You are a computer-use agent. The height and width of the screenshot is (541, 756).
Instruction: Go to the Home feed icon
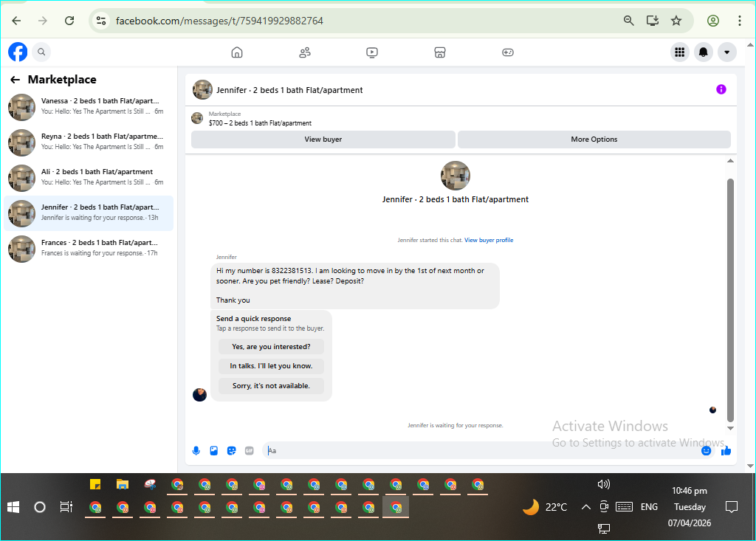pos(237,52)
